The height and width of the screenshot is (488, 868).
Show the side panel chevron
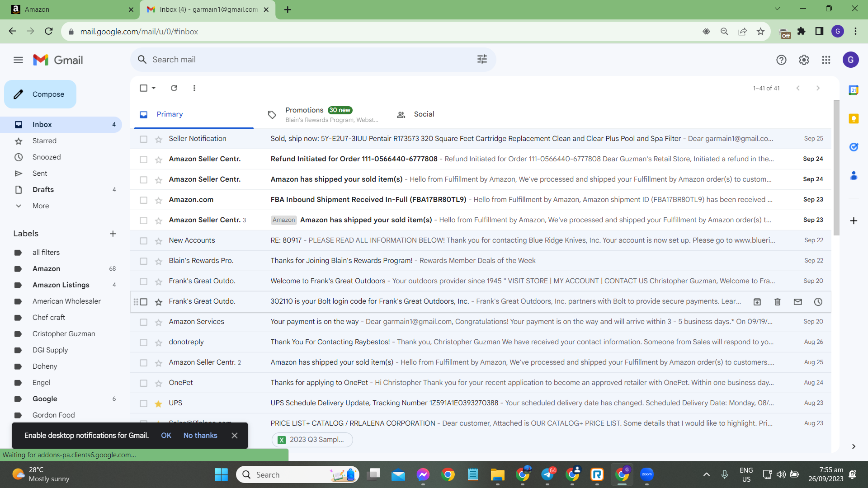(854, 446)
